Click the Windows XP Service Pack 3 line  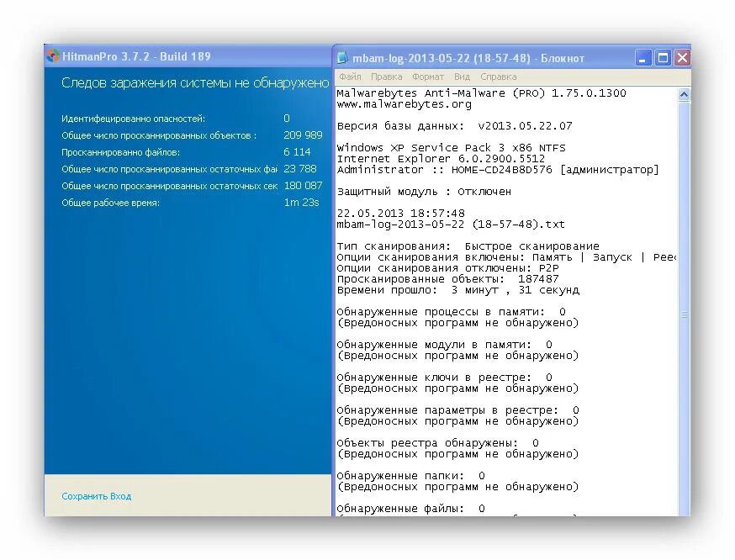click(451, 148)
